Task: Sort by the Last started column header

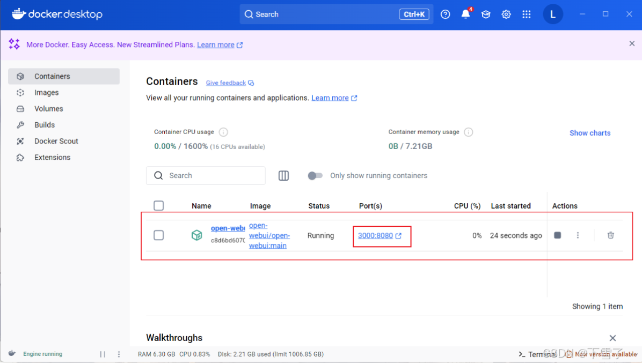Action: (x=510, y=206)
